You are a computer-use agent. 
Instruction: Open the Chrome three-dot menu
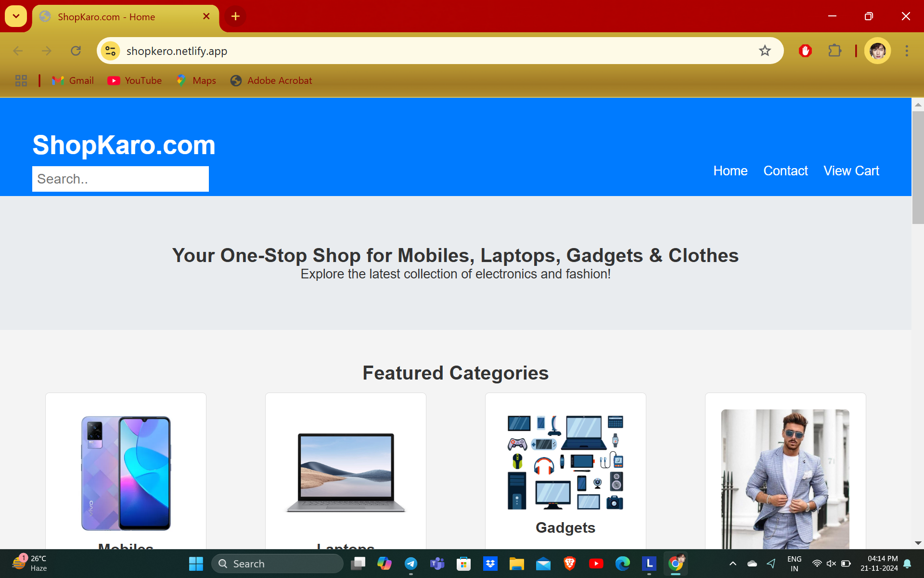(907, 51)
